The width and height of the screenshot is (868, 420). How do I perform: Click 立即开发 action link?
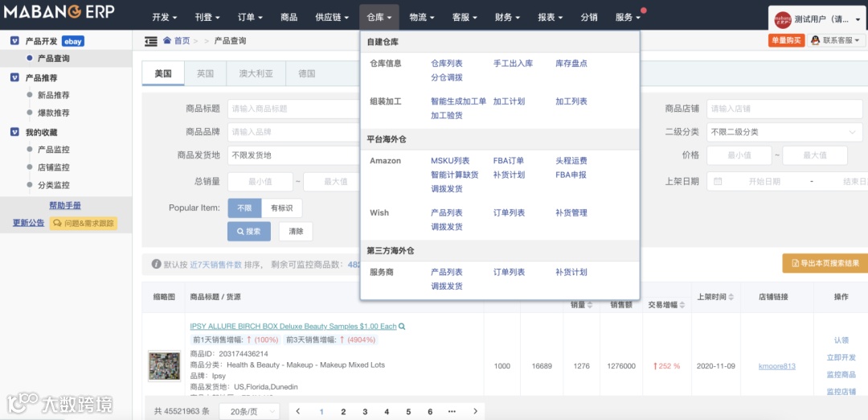(841, 357)
